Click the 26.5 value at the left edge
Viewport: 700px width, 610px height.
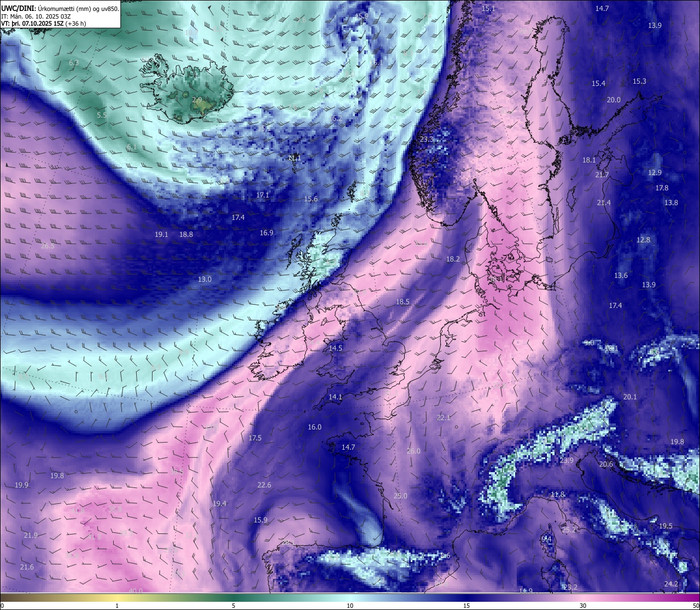click(x=48, y=246)
